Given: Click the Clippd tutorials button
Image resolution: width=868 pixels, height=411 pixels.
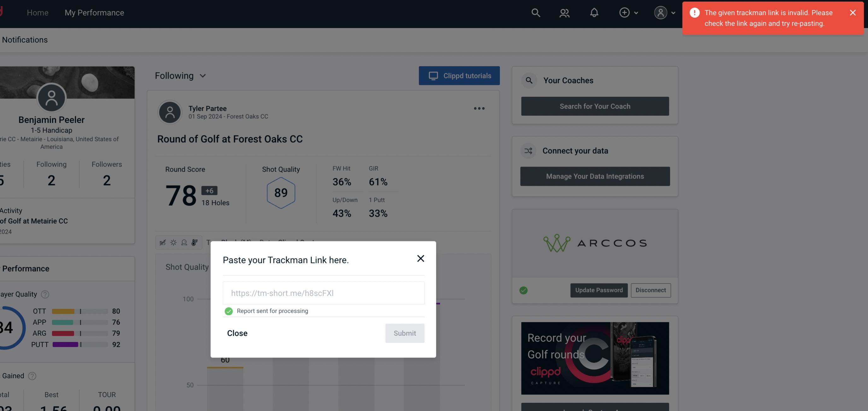Looking at the screenshot, I should click(459, 75).
